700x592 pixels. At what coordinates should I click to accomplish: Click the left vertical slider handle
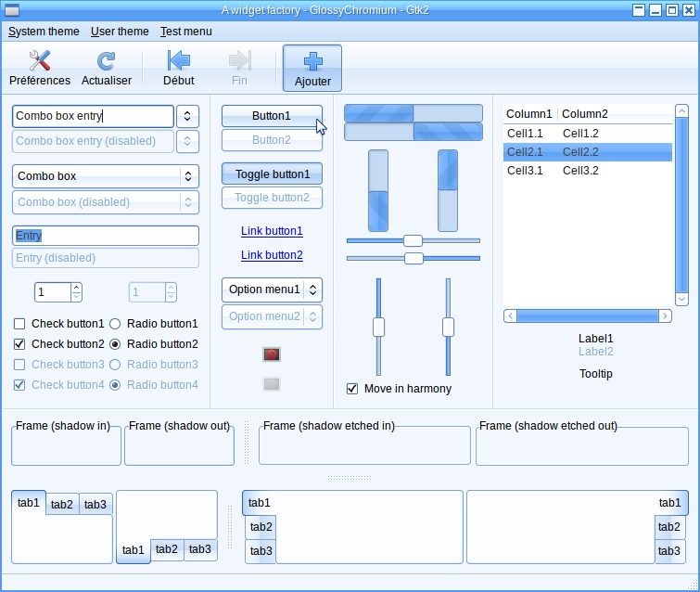pos(378,327)
